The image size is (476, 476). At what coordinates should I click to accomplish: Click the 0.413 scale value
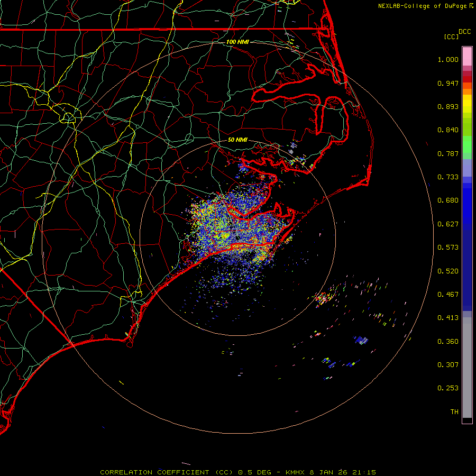448,318
